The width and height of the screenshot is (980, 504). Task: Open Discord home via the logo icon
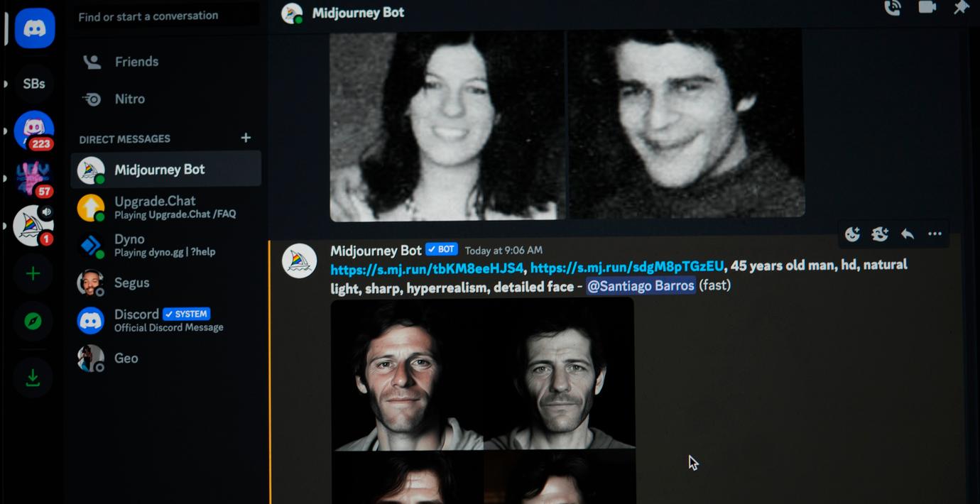point(35,28)
